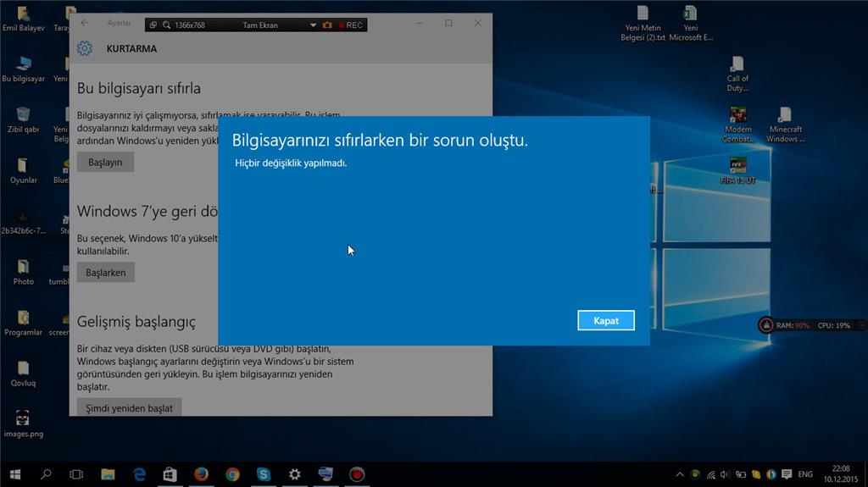Click the window select icon in recorder bar
The height and width of the screenshot is (487, 868).
point(153,25)
